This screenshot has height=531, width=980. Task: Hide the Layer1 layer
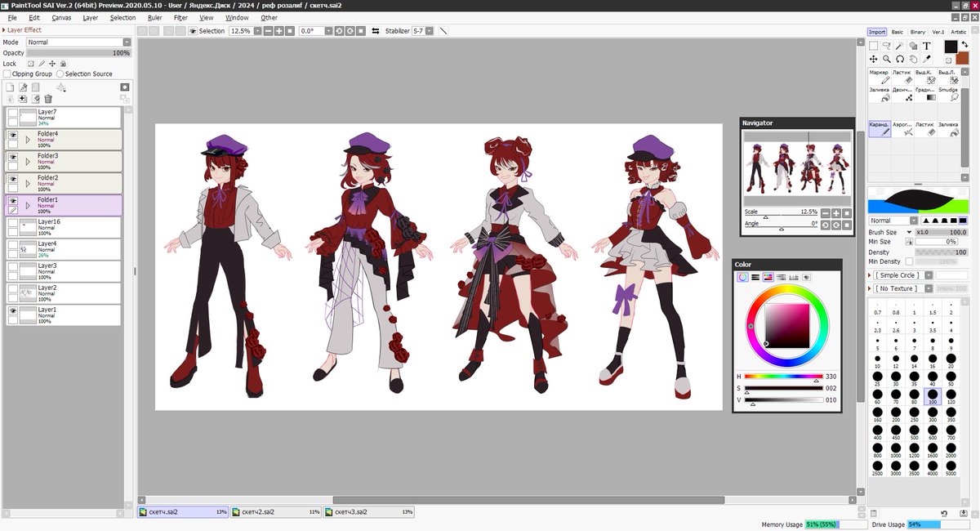click(x=12, y=310)
